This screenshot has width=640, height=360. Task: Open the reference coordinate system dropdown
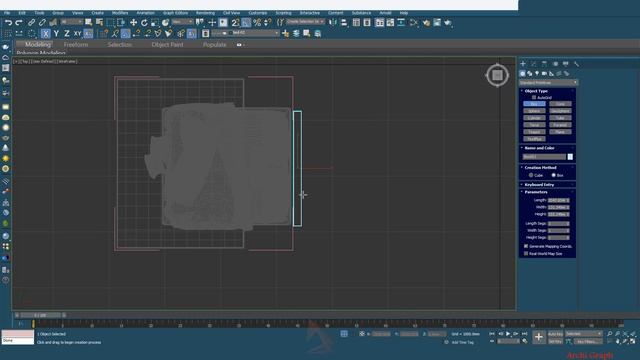[x=182, y=22]
